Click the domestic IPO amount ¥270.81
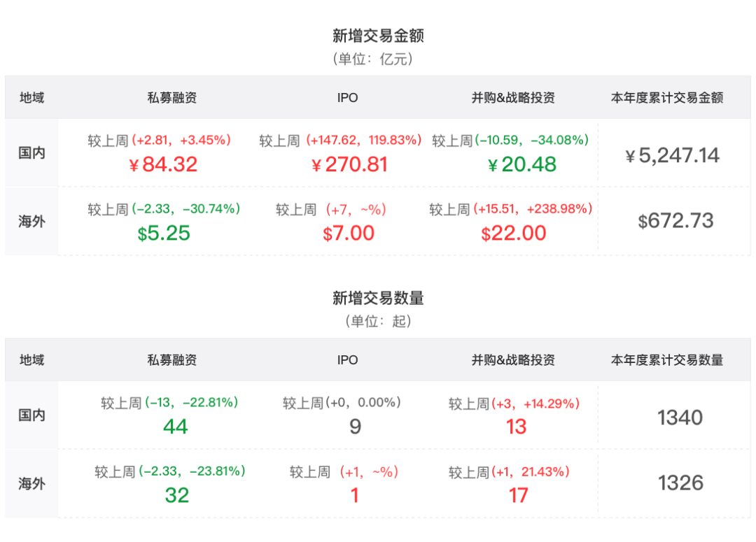This screenshot has height=542, width=756. (x=349, y=164)
